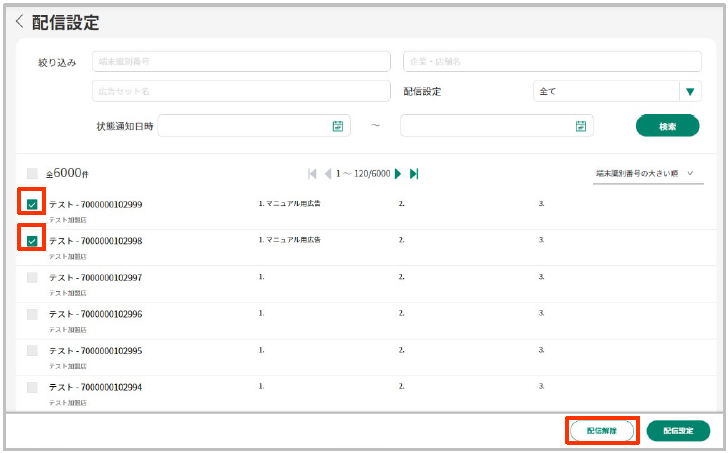Open calendar picker on end date field

click(580, 126)
